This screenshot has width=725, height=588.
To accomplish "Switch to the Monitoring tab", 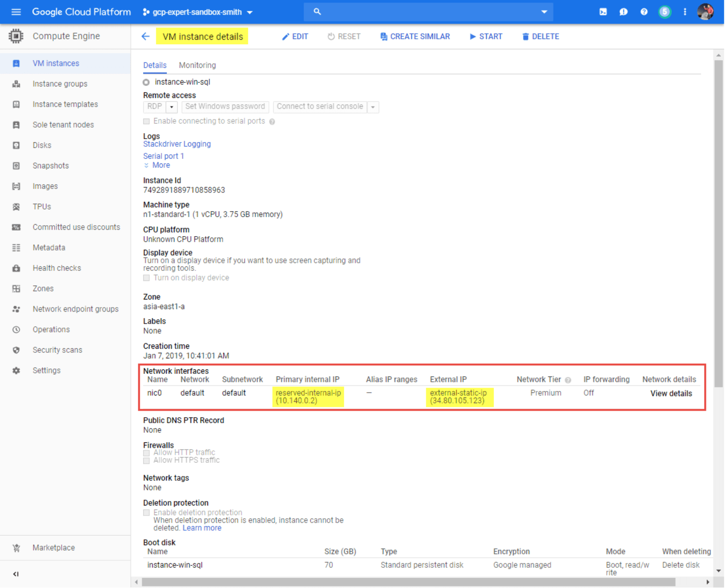I will pyautogui.click(x=197, y=65).
